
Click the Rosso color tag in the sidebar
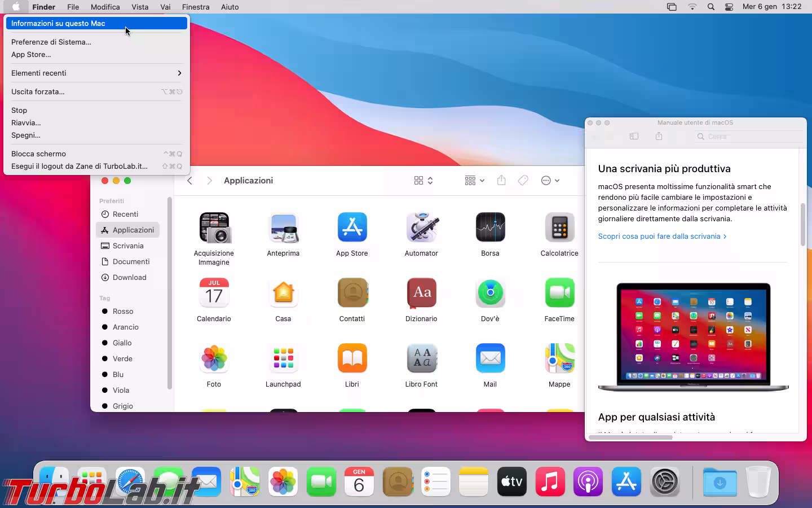tap(123, 311)
